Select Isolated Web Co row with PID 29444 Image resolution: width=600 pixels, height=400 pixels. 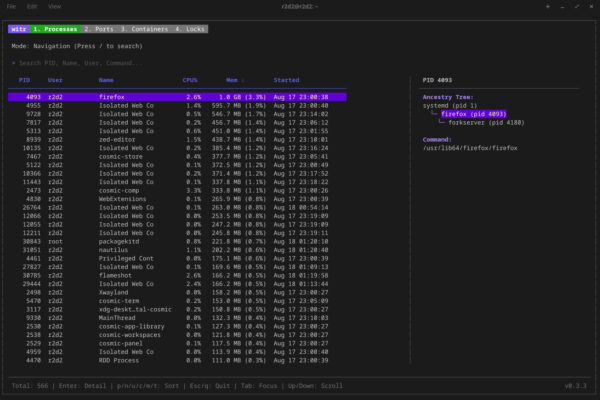[x=177, y=284]
